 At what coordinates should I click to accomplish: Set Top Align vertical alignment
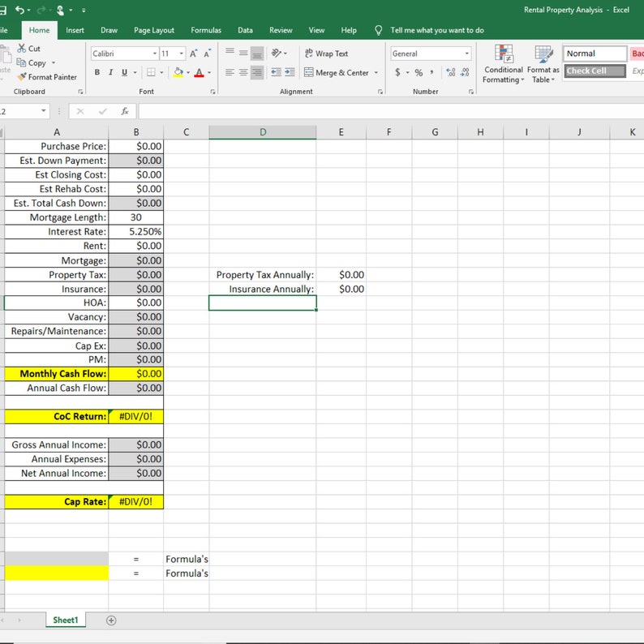click(230, 53)
